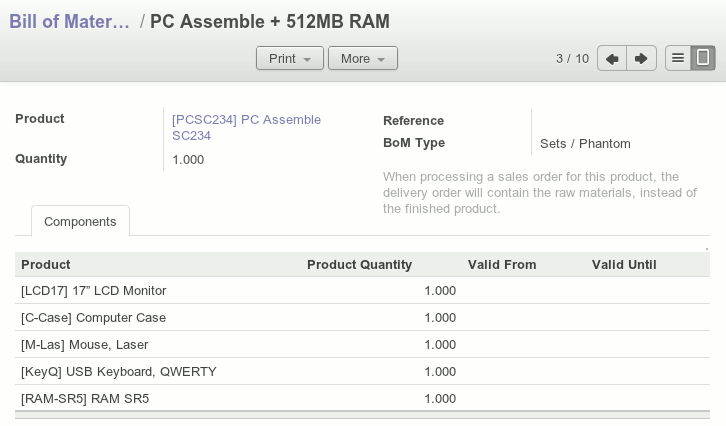This screenshot has height=426, width=726.
Task: Sort by Valid Until column
Action: 624,265
